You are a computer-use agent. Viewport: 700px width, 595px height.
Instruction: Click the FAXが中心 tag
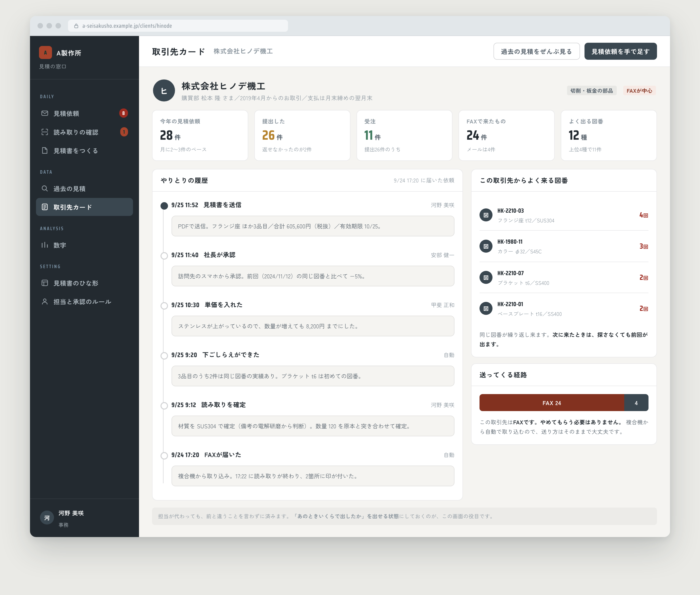(639, 91)
